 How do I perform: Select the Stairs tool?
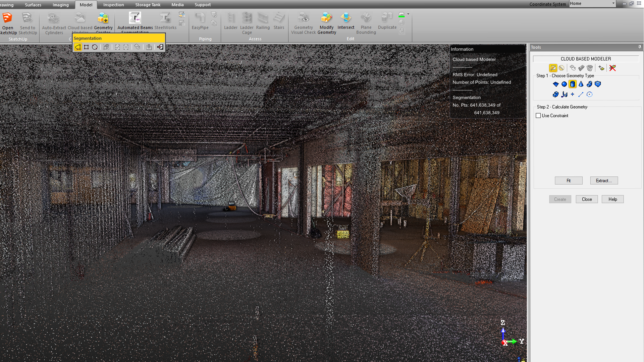pos(279,21)
